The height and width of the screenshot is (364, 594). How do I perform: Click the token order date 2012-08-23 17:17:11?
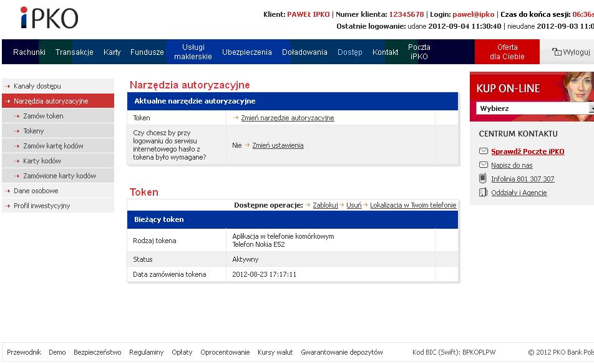264,274
